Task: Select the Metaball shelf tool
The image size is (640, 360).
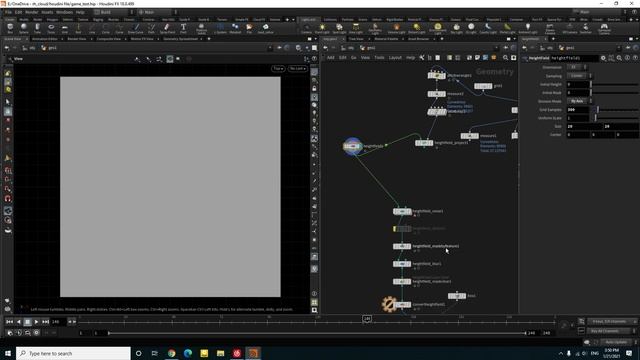Action: 235,28
